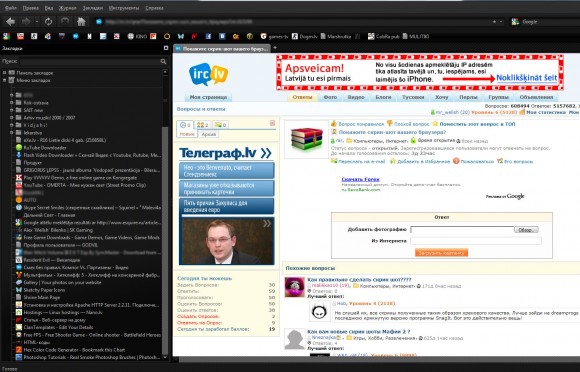Open the blue butterfly bookmark icon in toolbar
The image size is (580, 372).
(181, 36)
